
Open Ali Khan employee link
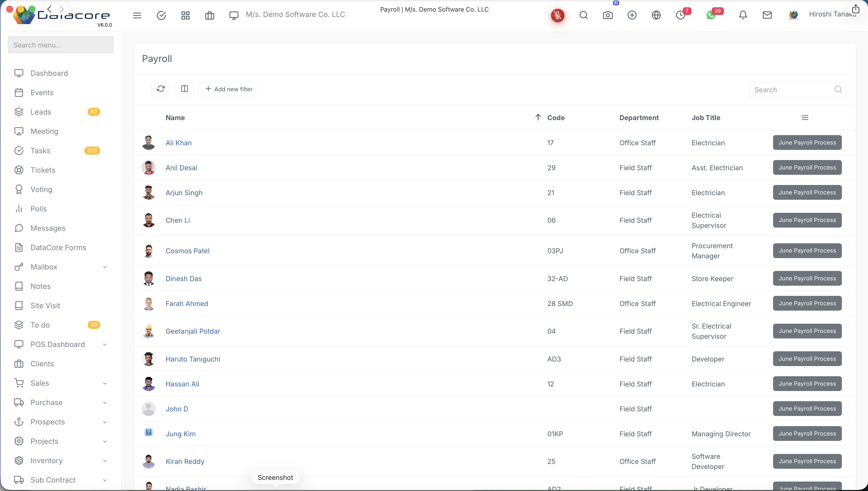pos(178,143)
